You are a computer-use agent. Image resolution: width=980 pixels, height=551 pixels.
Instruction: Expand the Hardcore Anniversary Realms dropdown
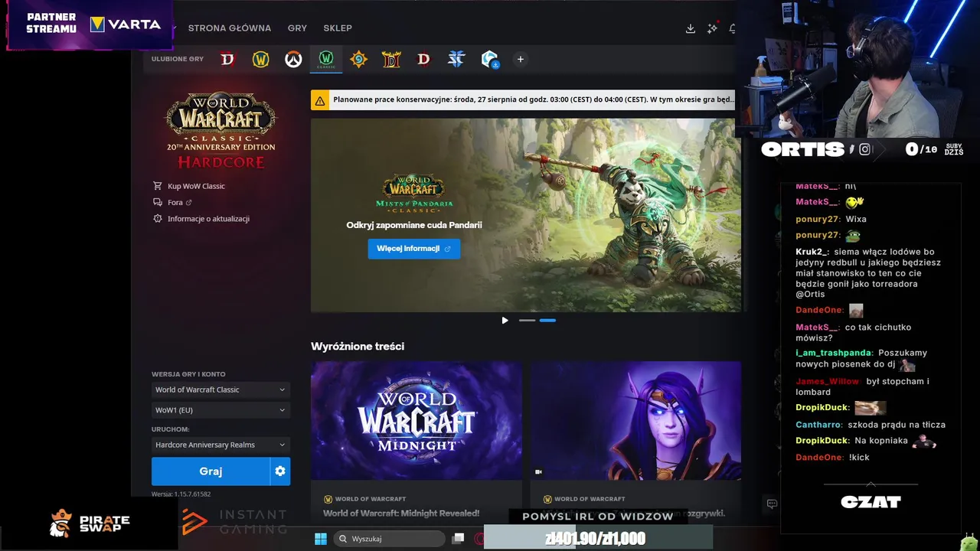[x=220, y=445]
